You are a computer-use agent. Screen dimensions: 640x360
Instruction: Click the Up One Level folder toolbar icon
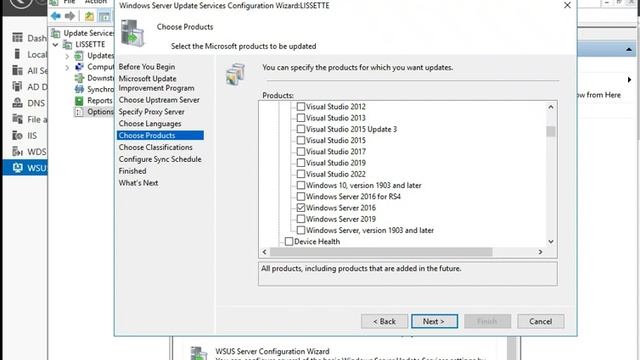click(89, 16)
